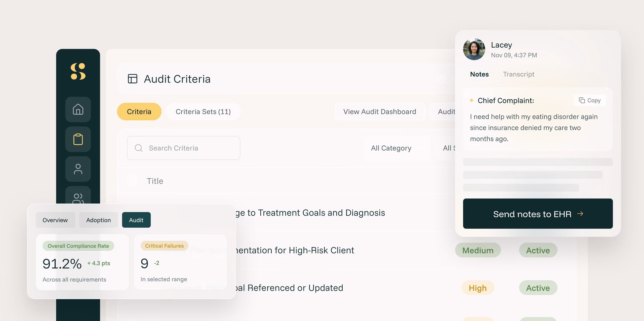
Task: Switch to the Transcript tab
Action: [x=519, y=74]
